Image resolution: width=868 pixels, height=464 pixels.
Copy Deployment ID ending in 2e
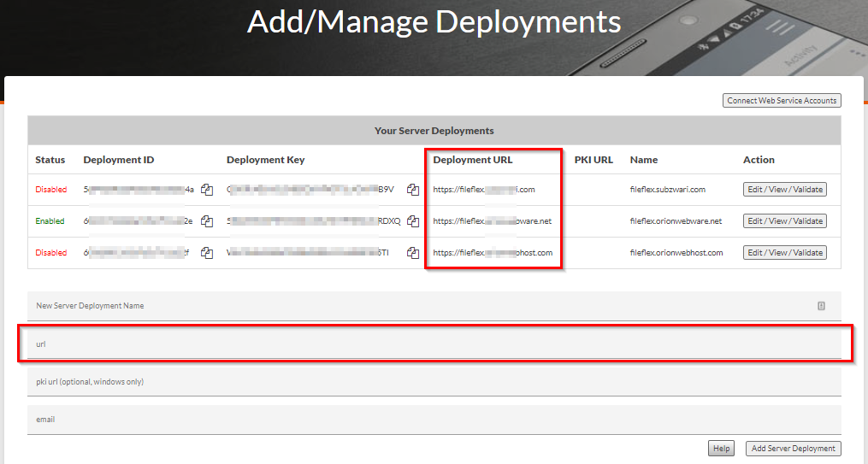click(x=207, y=221)
